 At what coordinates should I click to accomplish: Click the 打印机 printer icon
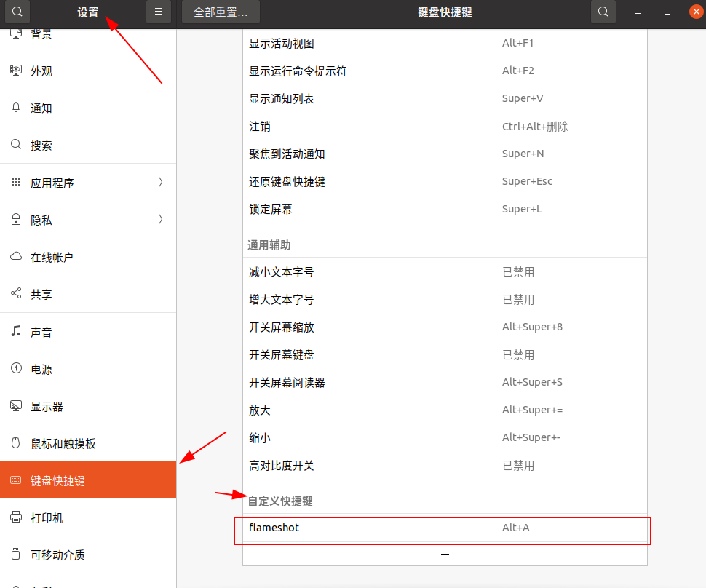tap(16, 517)
